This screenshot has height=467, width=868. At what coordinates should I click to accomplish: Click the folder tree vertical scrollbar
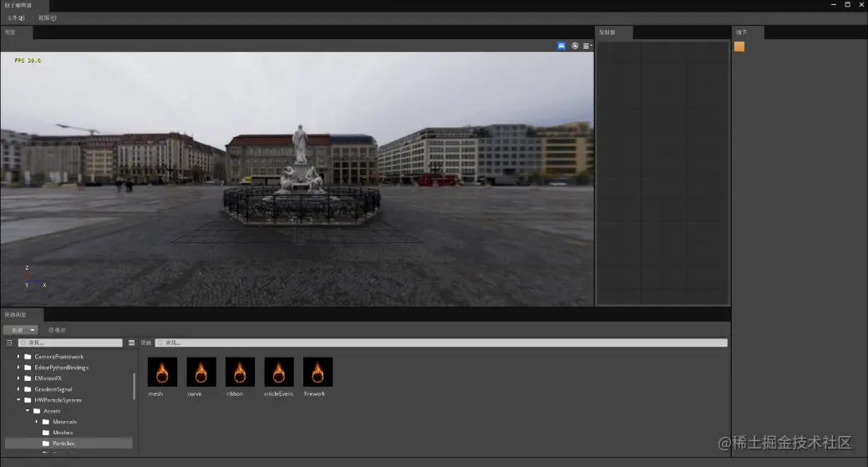pyautogui.click(x=134, y=386)
